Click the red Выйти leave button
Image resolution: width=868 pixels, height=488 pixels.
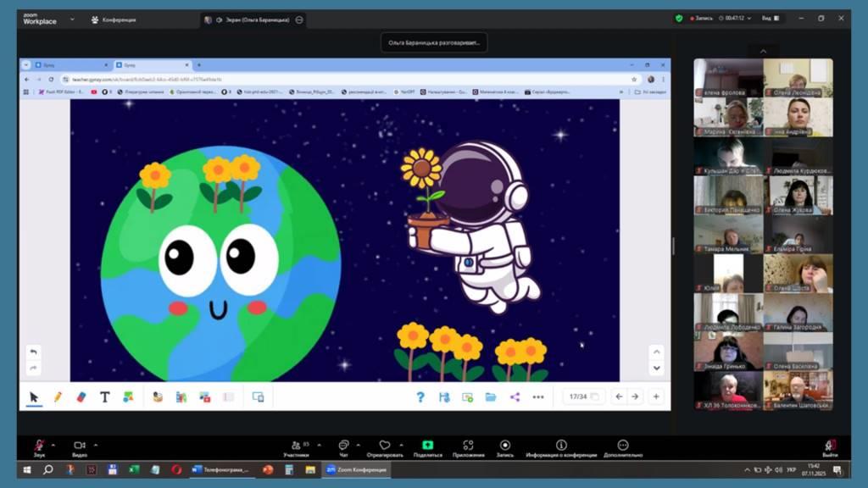[x=831, y=446]
